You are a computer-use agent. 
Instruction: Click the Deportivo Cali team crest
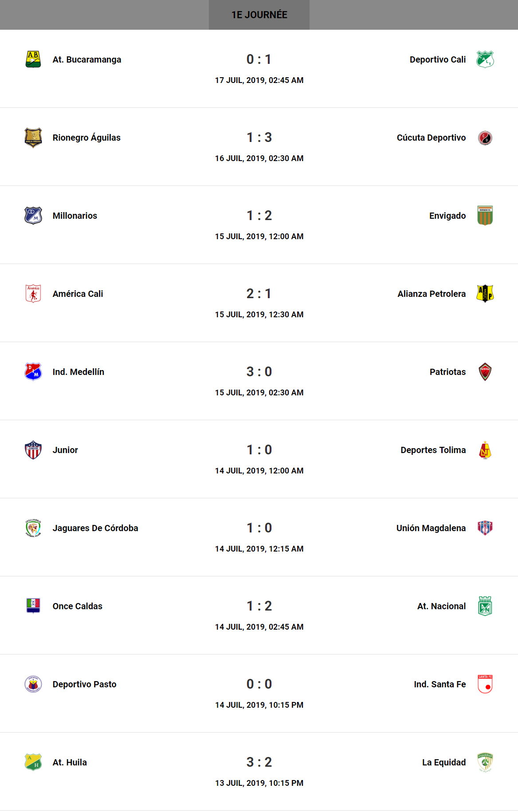[485, 59]
